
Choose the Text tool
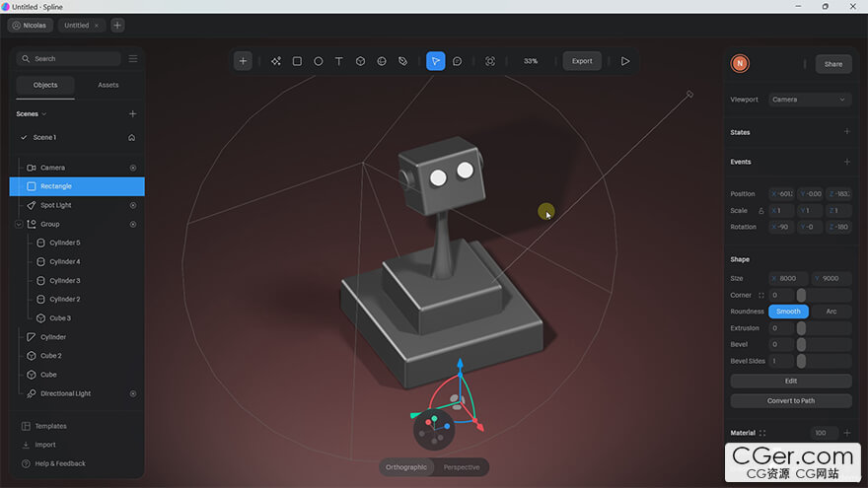[338, 61]
